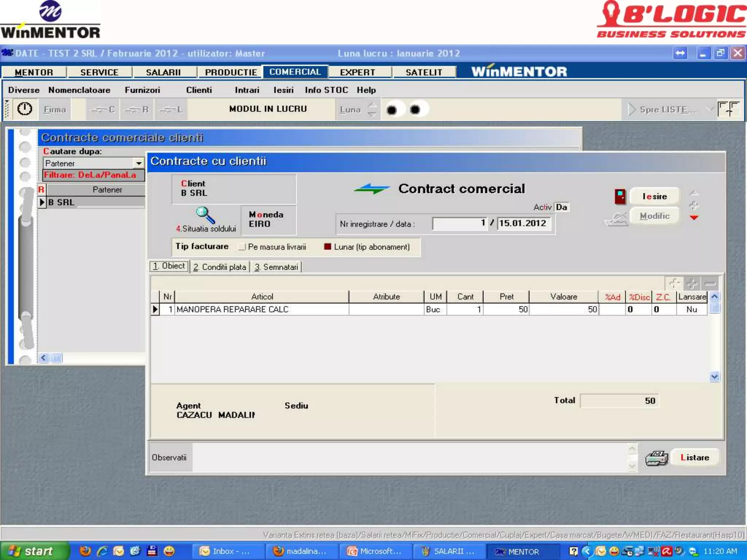Click the minus icon above the articles grid

pyautogui.click(x=710, y=283)
